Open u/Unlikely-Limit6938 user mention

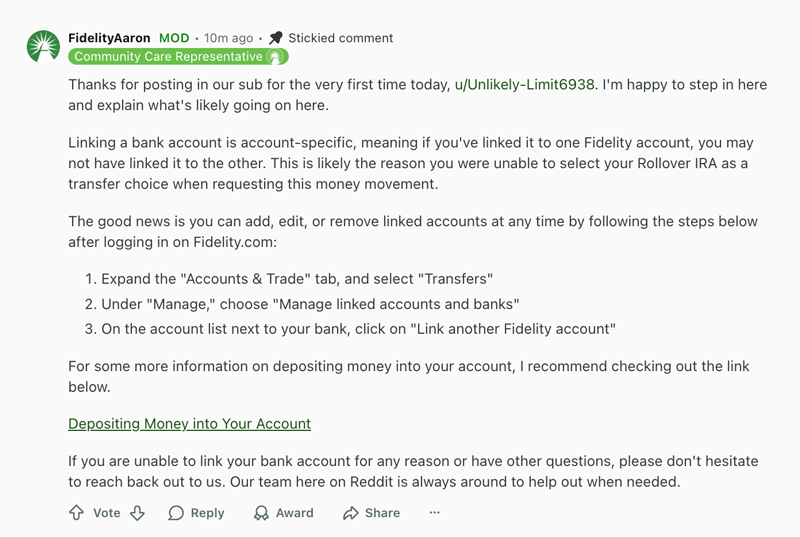click(x=525, y=85)
